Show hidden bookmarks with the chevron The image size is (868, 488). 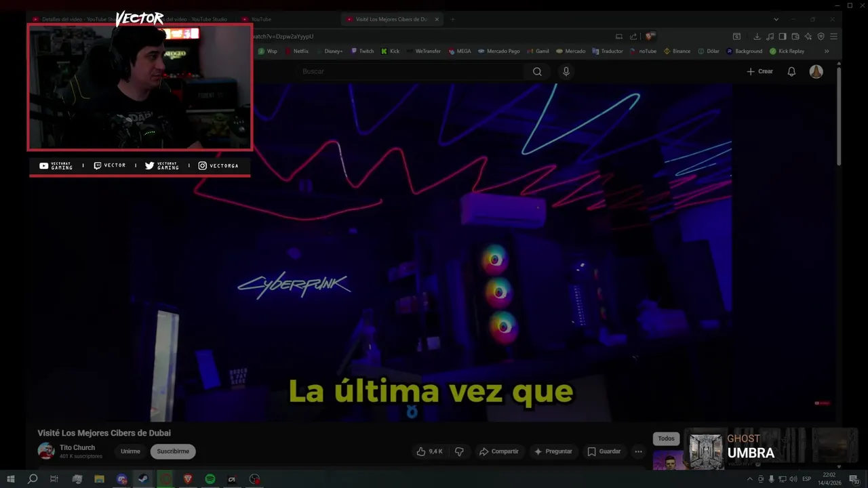pos(827,51)
